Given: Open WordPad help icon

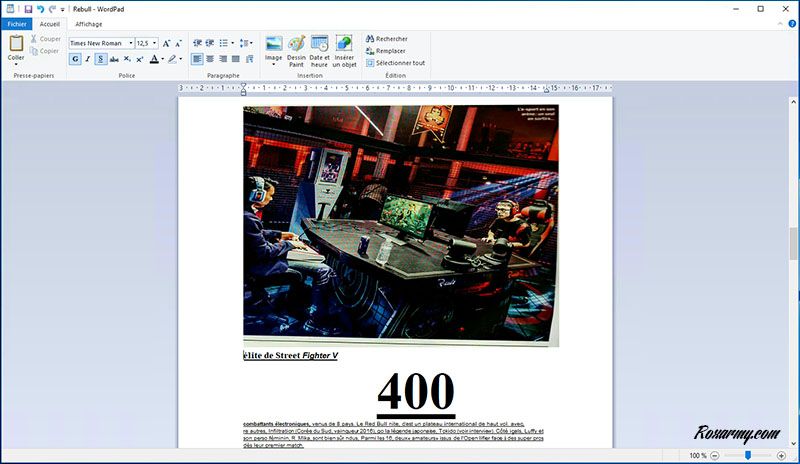Looking at the screenshot, I should (792, 23).
